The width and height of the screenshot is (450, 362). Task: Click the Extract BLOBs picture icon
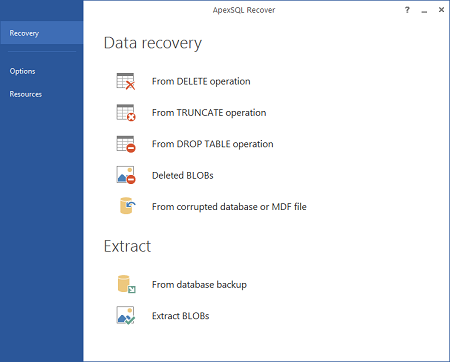point(126,315)
